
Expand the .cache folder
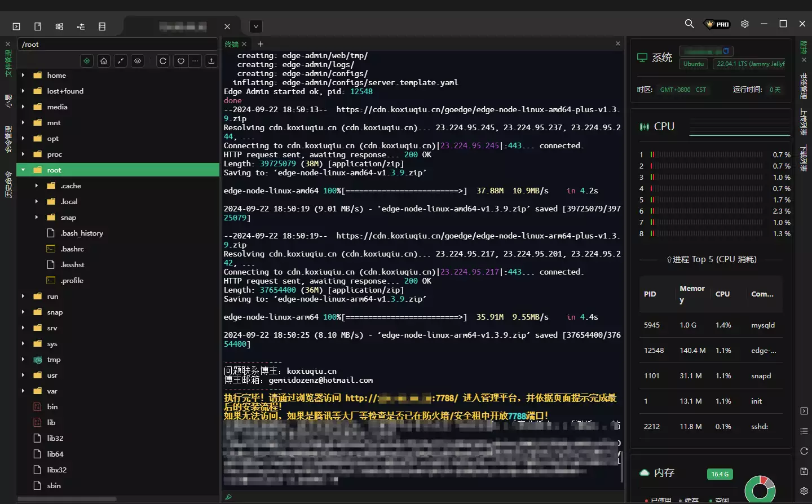(37, 185)
